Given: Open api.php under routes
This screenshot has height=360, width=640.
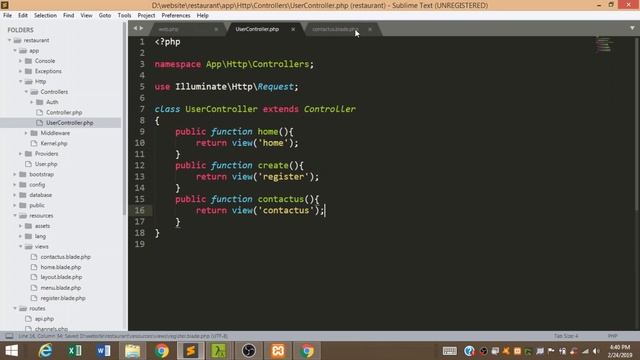Looking at the screenshot, I should point(44,319).
